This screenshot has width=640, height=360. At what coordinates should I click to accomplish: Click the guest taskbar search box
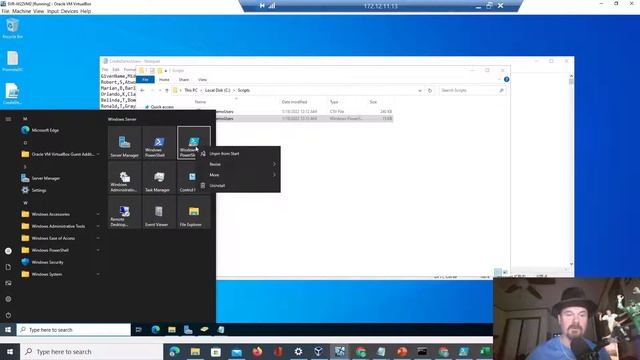click(73, 330)
